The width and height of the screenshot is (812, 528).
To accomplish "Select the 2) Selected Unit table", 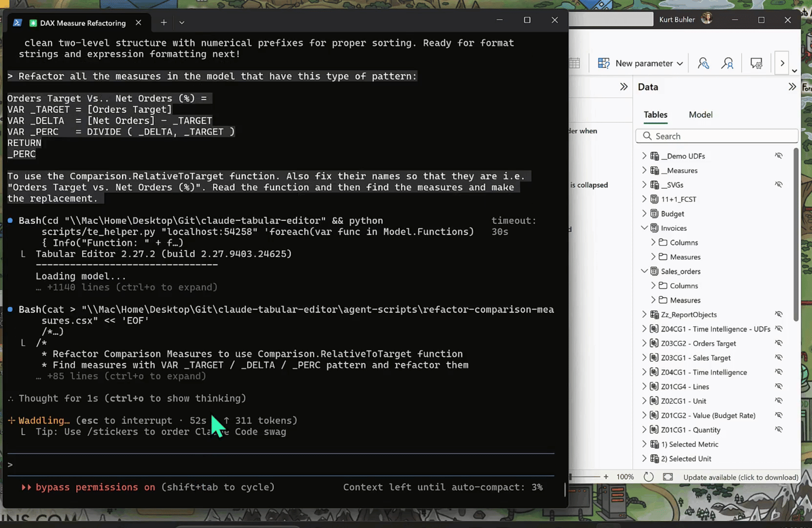I will click(x=686, y=459).
